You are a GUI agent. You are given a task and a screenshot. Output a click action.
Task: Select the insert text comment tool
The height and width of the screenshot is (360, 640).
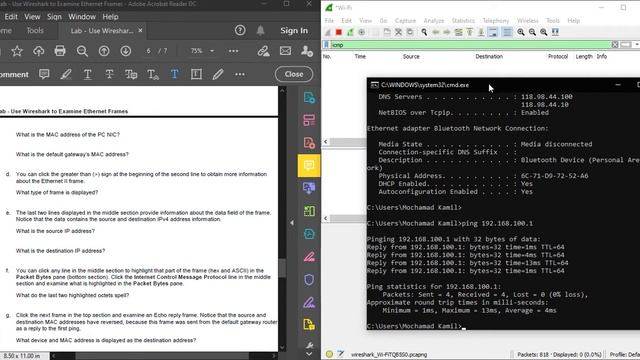pyautogui.click(x=153, y=74)
